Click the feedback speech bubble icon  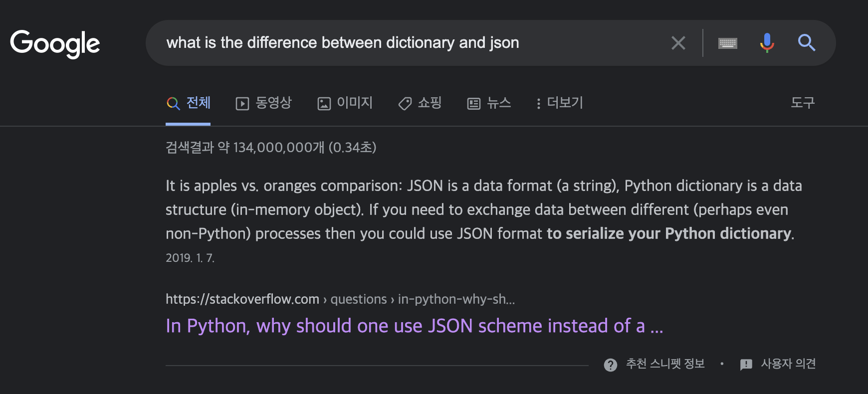click(745, 364)
